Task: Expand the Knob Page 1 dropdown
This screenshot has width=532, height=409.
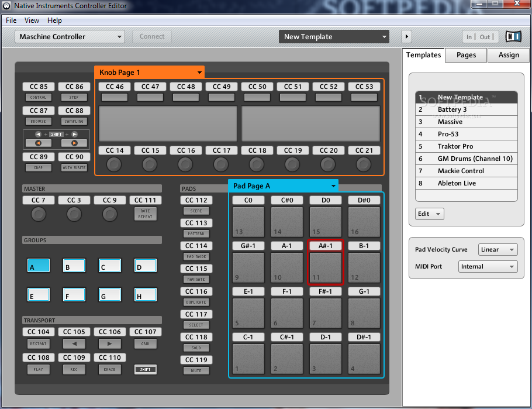Action: [149, 73]
